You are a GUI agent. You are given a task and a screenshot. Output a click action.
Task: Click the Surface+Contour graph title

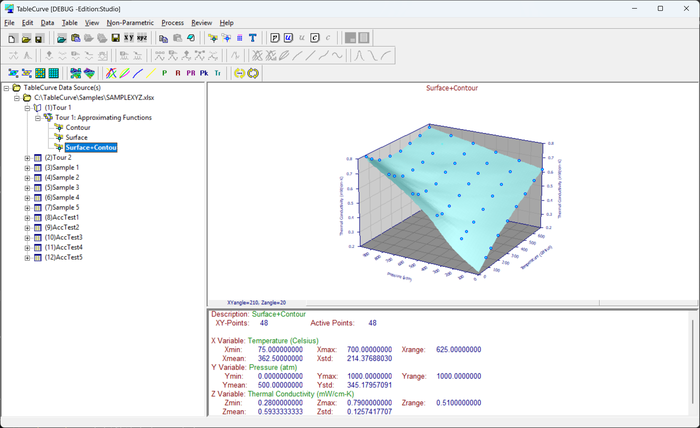click(452, 88)
